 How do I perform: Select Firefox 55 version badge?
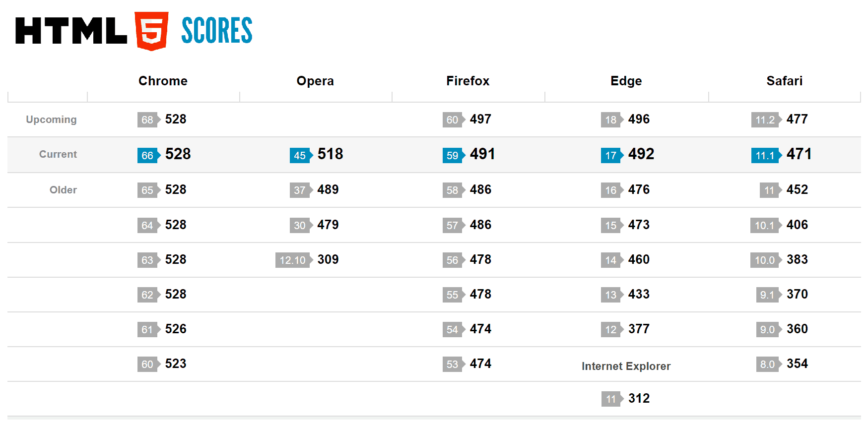[x=454, y=295]
